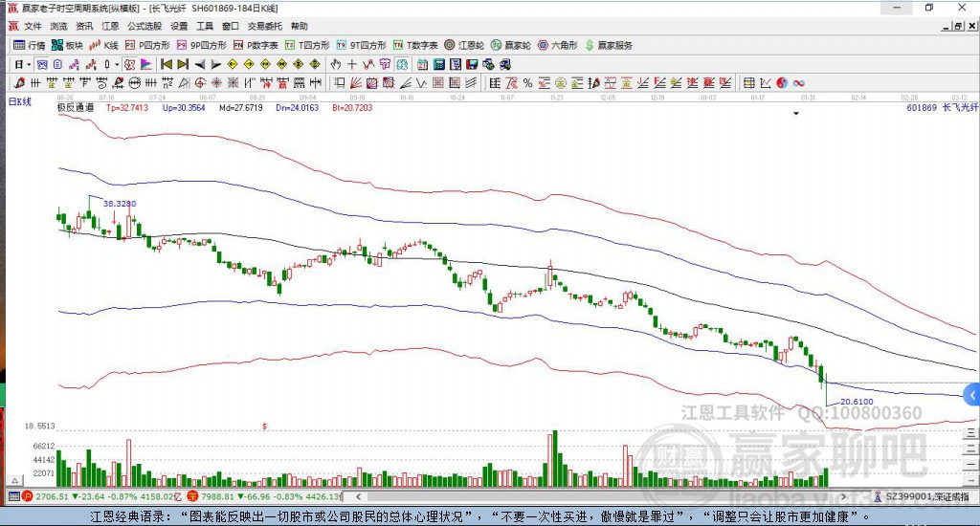Viewport: 980px width, 526px height.
Task: Open the P四方形 tool
Action: [x=147, y=45]
